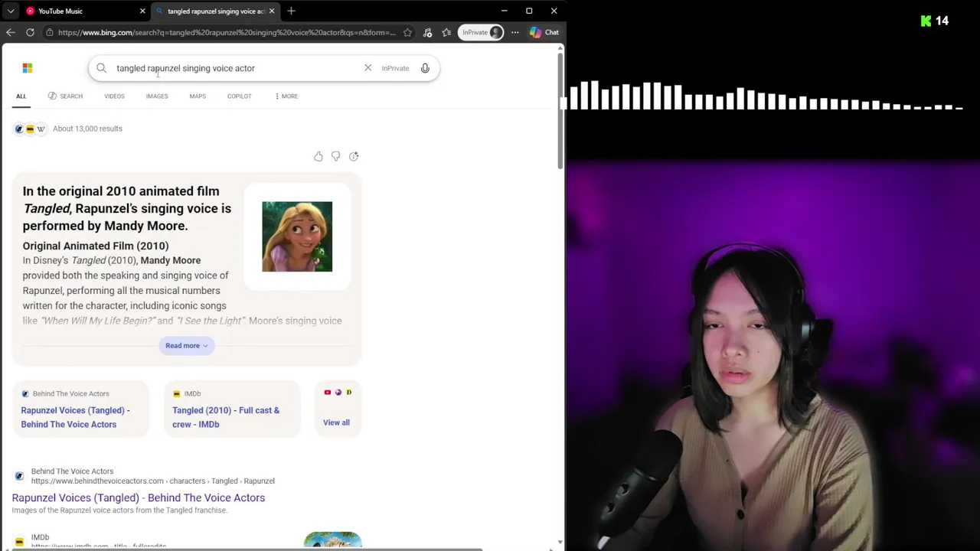Expand the answer with Read more

[x=187, y=346]
